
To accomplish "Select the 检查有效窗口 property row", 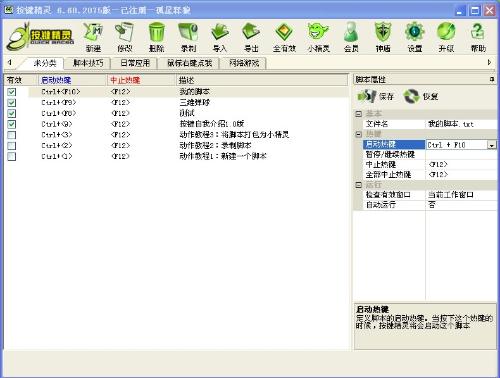I will 430,195.
